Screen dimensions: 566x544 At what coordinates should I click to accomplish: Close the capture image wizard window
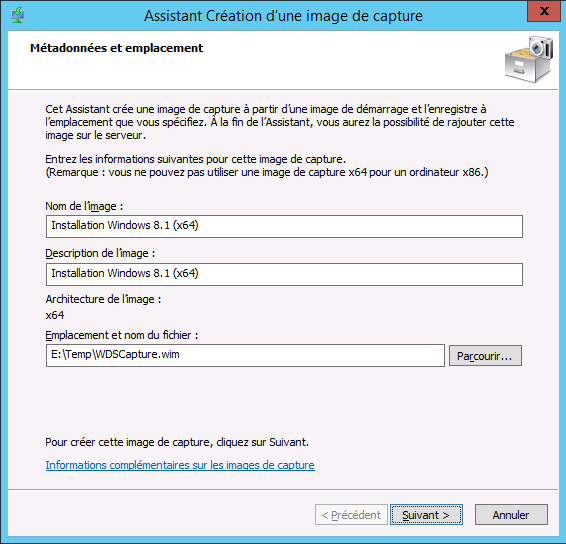click(x=544, y=11)
